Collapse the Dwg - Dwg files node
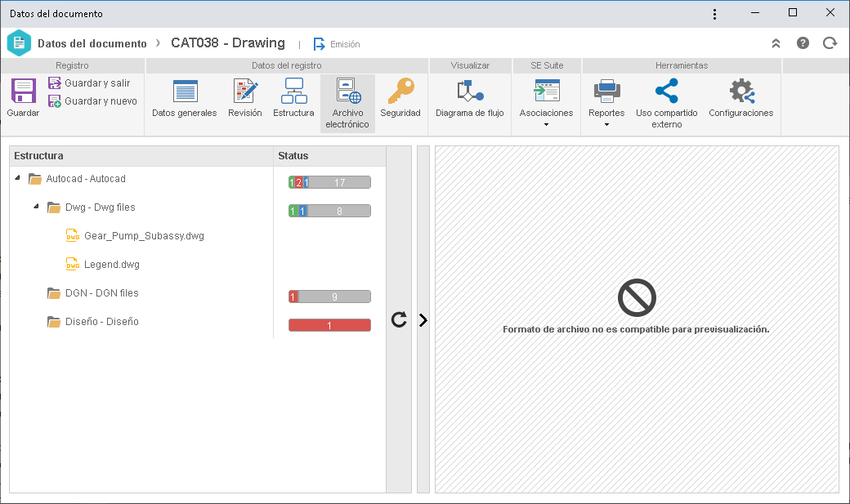 pyautogui.click(x=36, y=207)
